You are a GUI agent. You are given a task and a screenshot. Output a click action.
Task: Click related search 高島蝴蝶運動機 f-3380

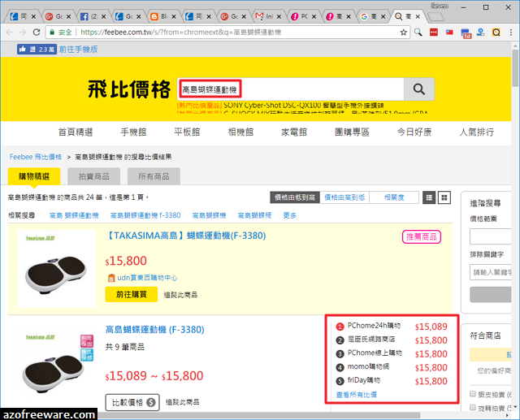[x=145, y=215]
